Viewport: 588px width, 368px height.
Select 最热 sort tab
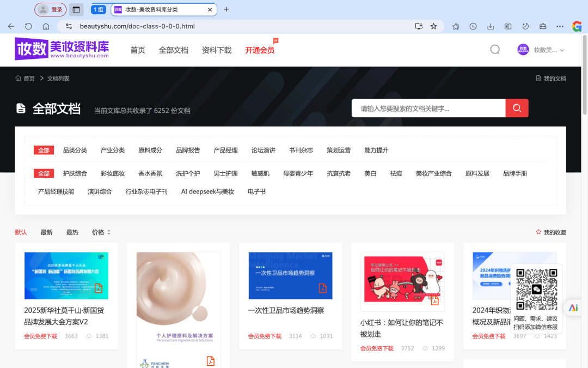pos(72,232)
